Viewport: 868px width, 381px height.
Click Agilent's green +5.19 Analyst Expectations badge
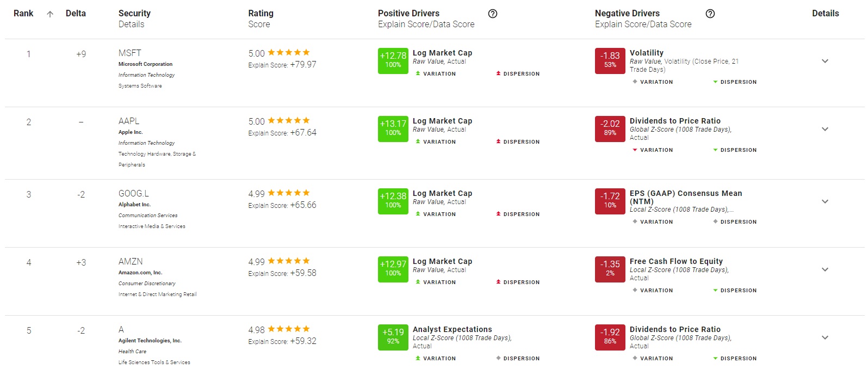pos(393,337)
